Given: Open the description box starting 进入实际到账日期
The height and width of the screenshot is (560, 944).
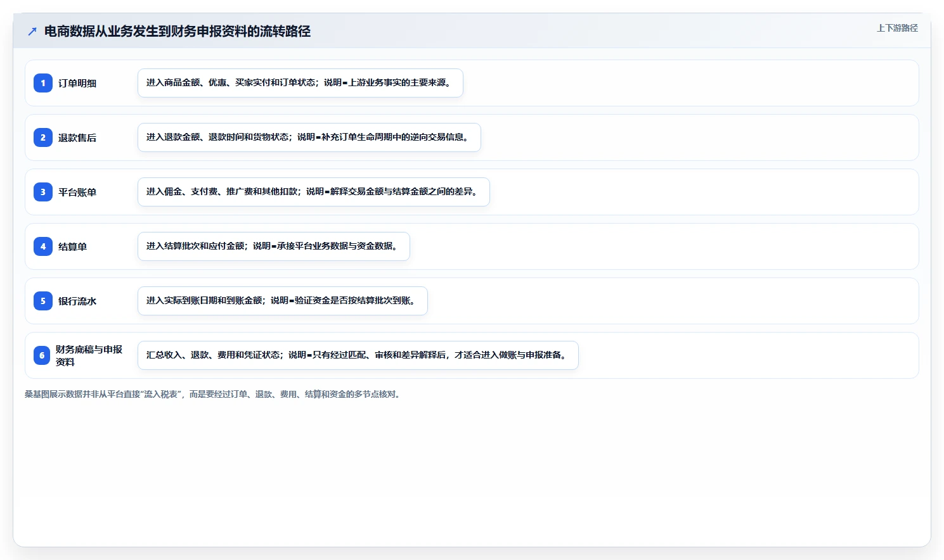Looking at the screenshot, I should click(283, 301).
